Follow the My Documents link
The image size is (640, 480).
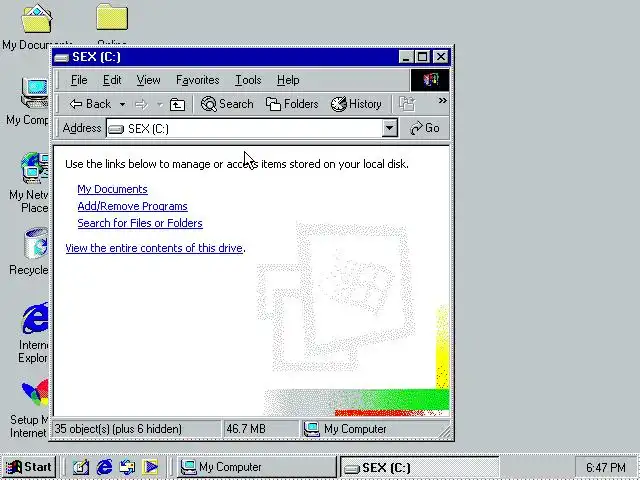click(x=112, y=189)
